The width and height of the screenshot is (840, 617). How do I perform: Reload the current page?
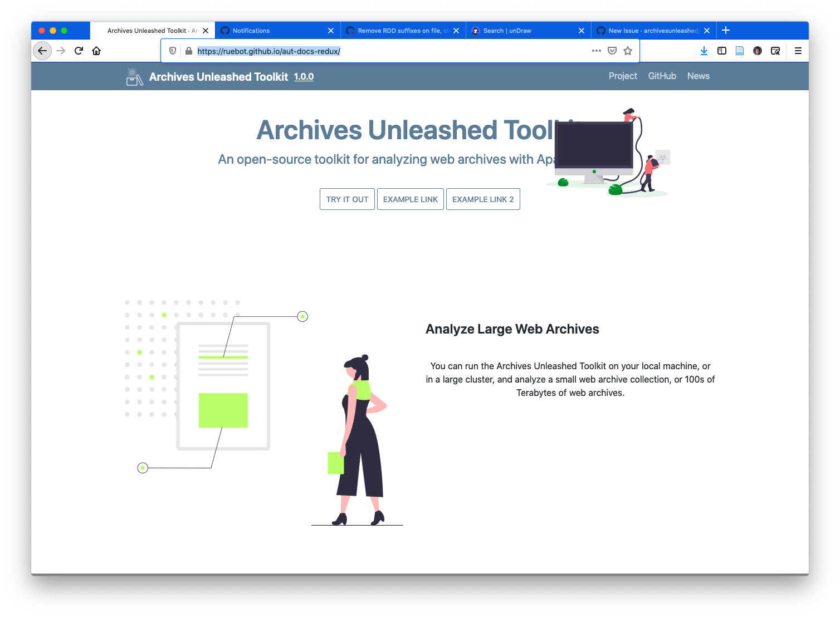(x=79, y=51)
